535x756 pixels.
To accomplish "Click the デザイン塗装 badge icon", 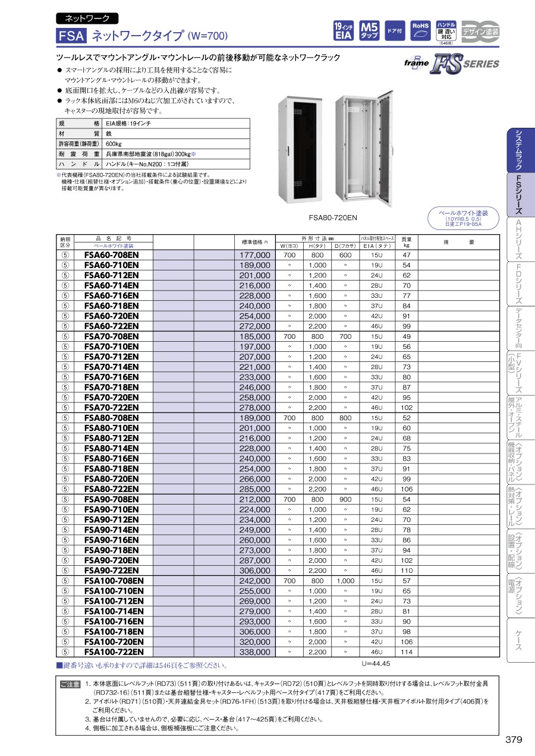I will [480, 30].
